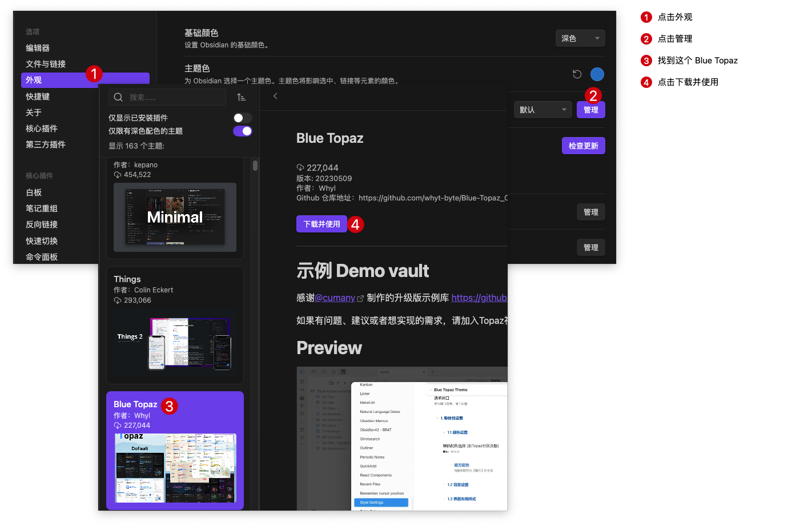The height and width of the screenshot is (526, 812).
Task: Click the magnifier icon in the theme search
Action: click(x=118, y=97)
